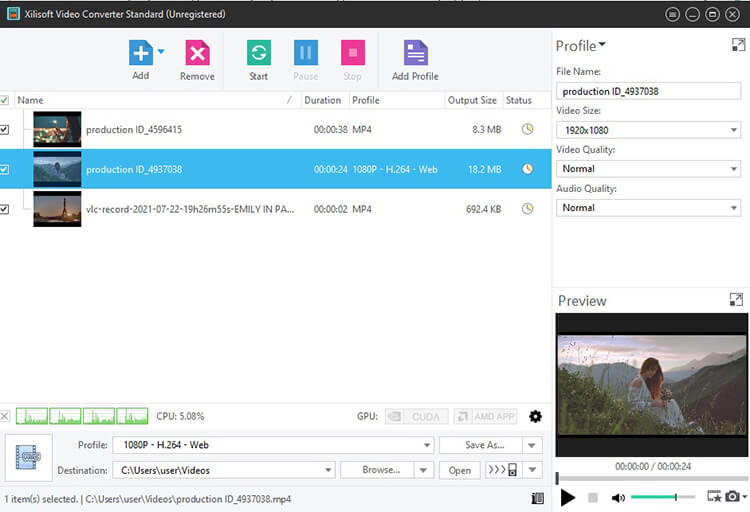Click the preview seek bar
Screen dimensions: 750x512
tap(651, 478)
